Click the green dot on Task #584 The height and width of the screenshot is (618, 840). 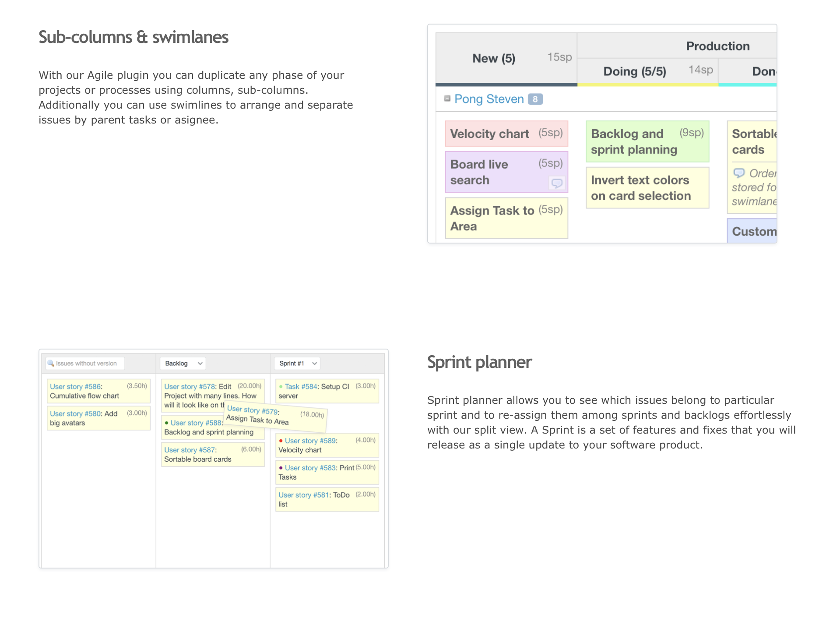click(281, 387)
